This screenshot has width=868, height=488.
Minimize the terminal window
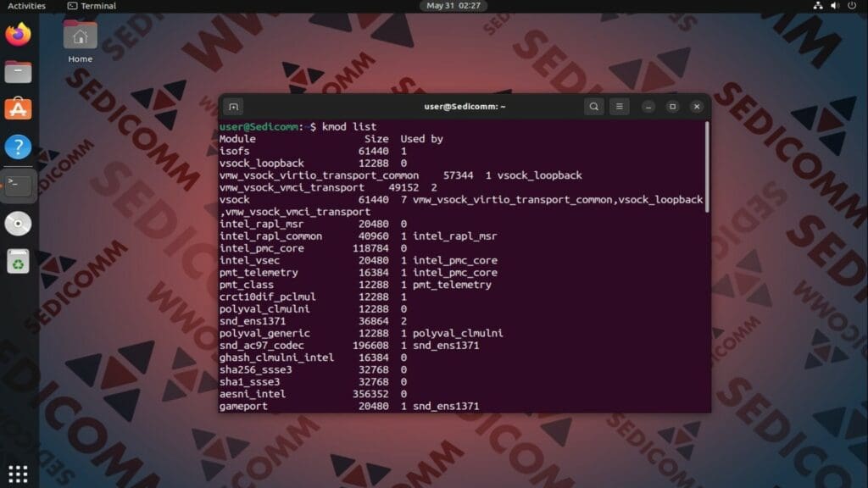pos(648,107)
